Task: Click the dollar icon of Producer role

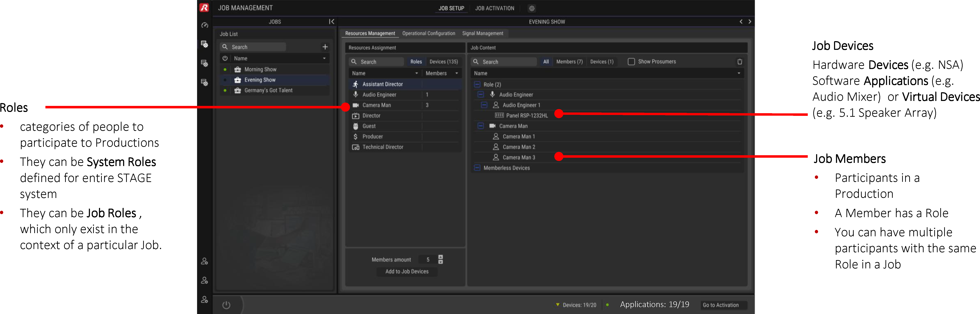Action: [x=356, y=137]
